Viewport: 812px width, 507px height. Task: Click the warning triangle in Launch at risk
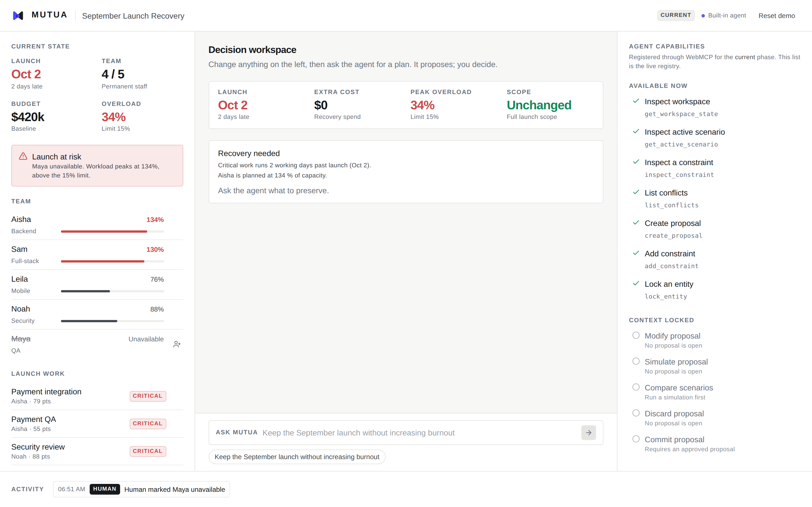(x=23, y=156)
